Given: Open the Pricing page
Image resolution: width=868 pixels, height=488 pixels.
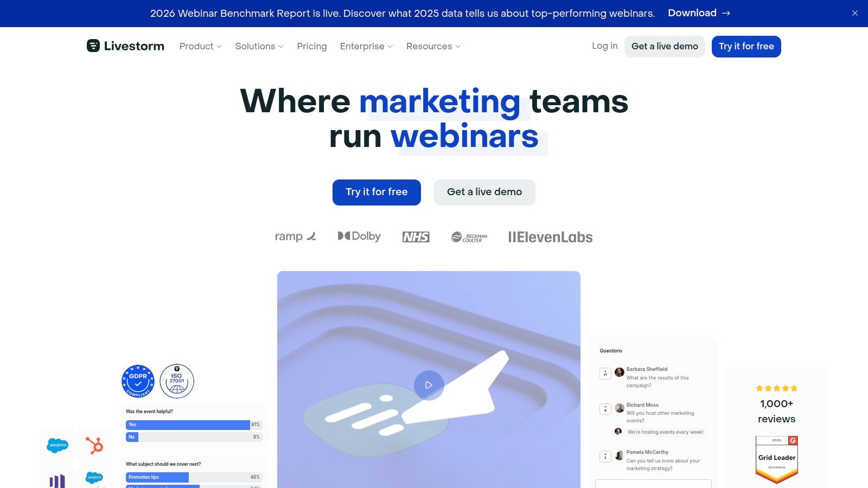Looking at the screenshot, I should 312,46.
